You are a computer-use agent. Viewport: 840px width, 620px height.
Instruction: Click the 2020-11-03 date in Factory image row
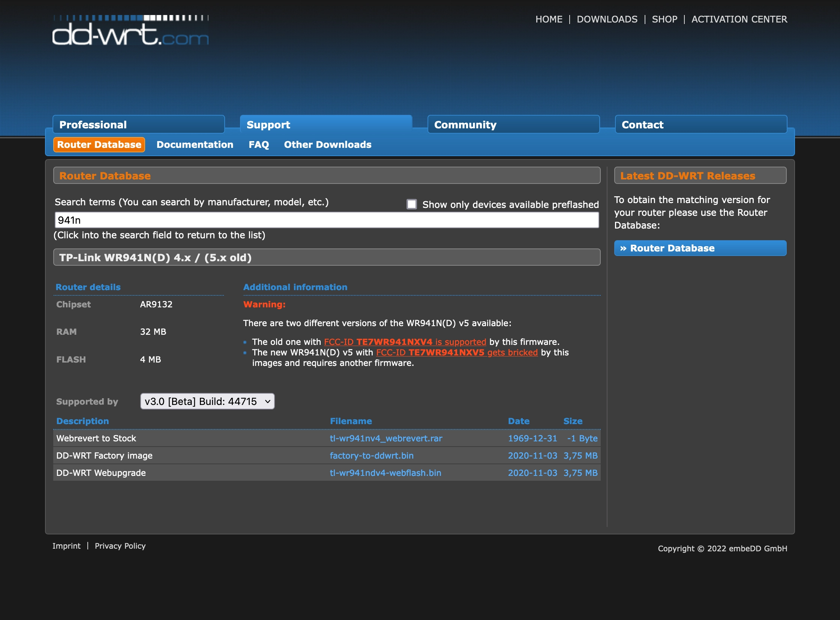click(x=532, y=456)
